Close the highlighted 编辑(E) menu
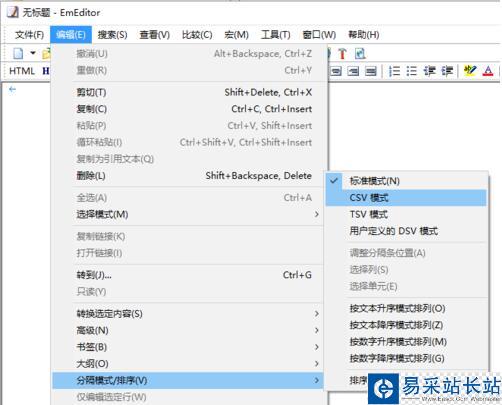502x405 pixels. click(x=71, y=35)
